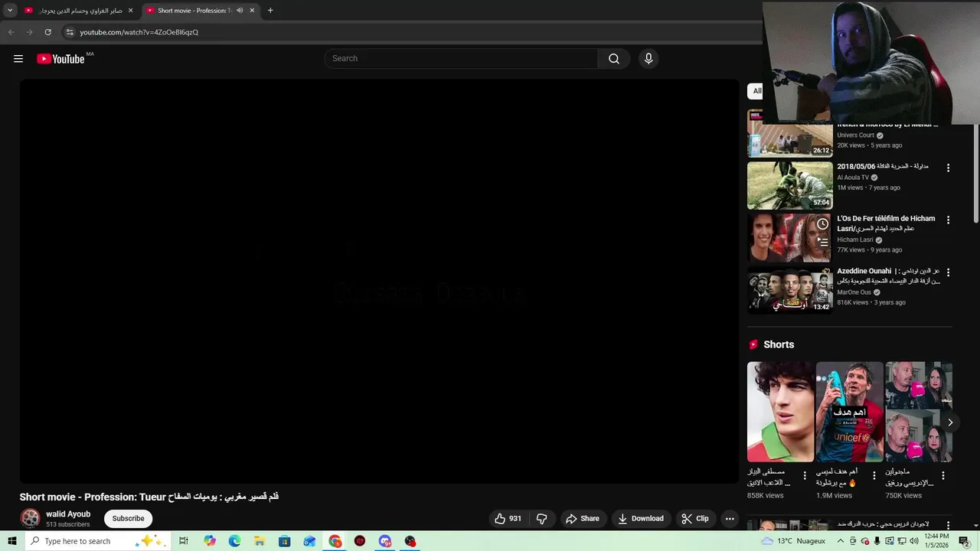Share the video
The height and width of the screenshot is (551, 980).
583,519
